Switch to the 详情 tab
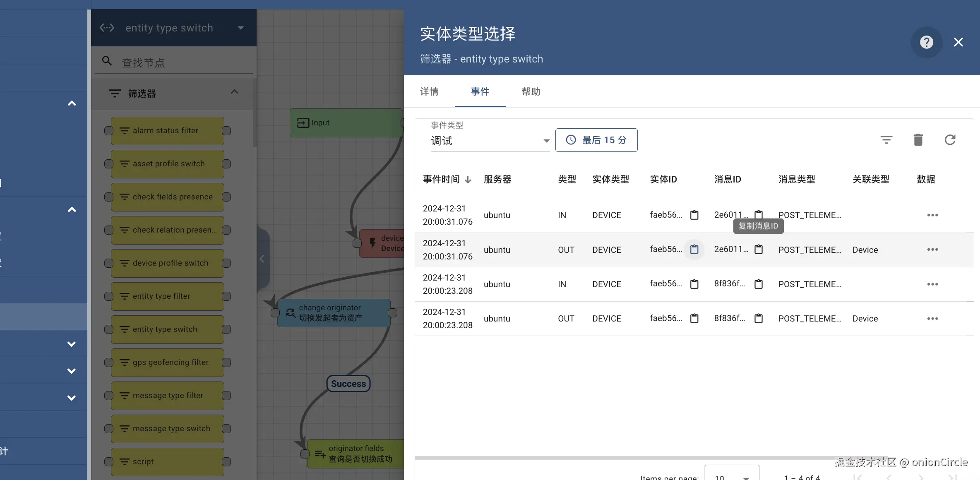This screenshot has height=480, width=980. (x=429, y=91)
